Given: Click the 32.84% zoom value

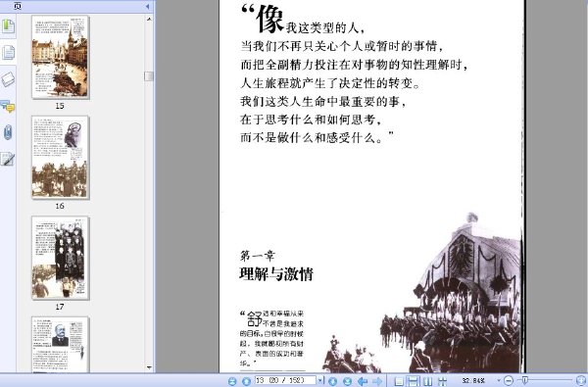Looking at the screenshot, I should (x=473, y=380).
